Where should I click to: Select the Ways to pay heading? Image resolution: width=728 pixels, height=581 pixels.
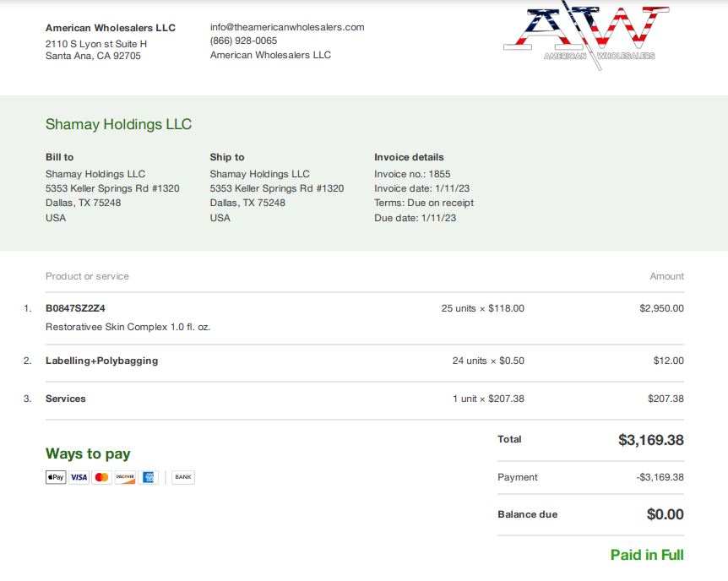[x=88, y=453]
